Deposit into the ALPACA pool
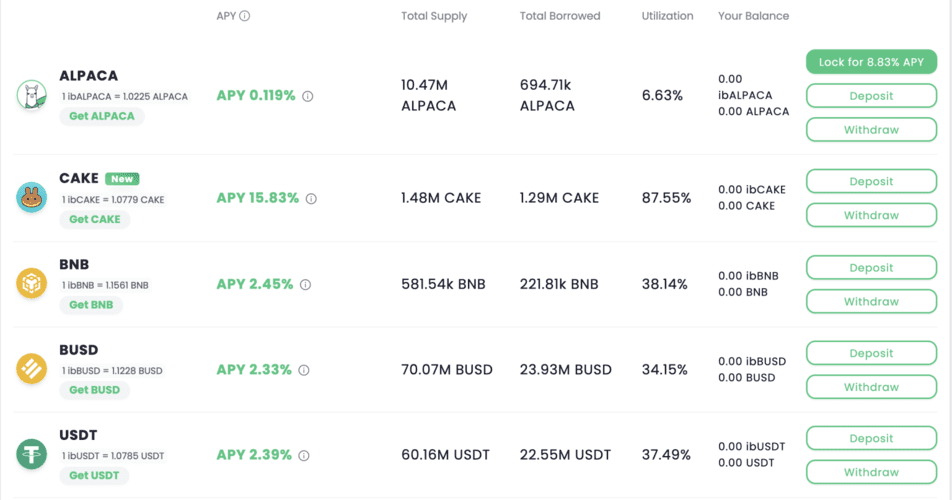The width and height of the screenshot is (952, 500). pyautogui.click(x=871, y=96)
